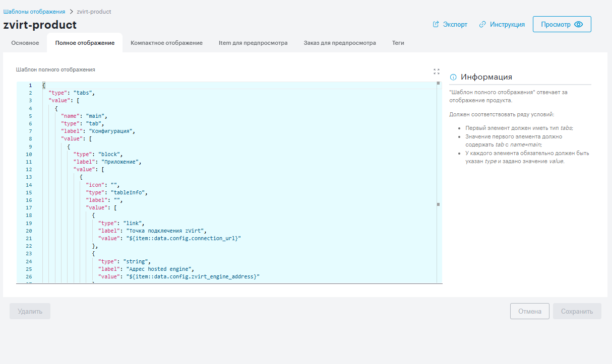The image size is (612, 364).
Task: Click the Отмена button
Action: click(x=529, y=311)
